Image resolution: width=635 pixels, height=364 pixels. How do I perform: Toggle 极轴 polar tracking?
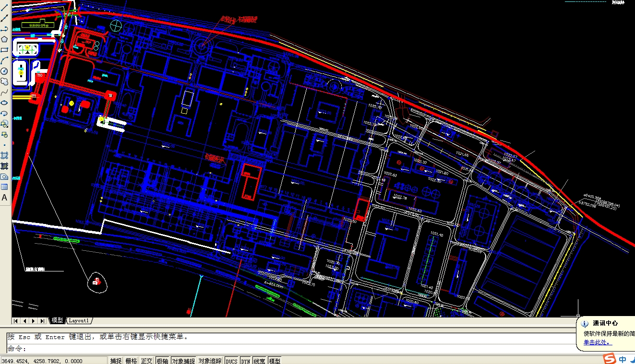pos(162,361)
